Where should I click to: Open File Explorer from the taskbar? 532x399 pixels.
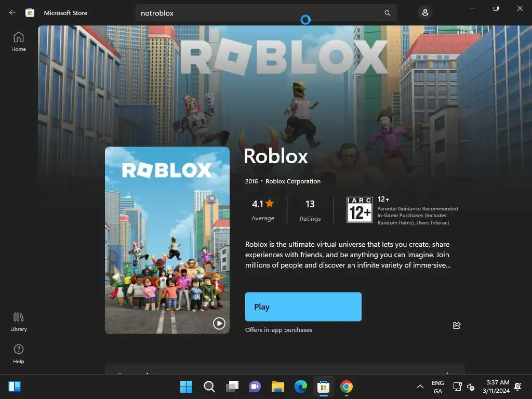pos(278,387)
